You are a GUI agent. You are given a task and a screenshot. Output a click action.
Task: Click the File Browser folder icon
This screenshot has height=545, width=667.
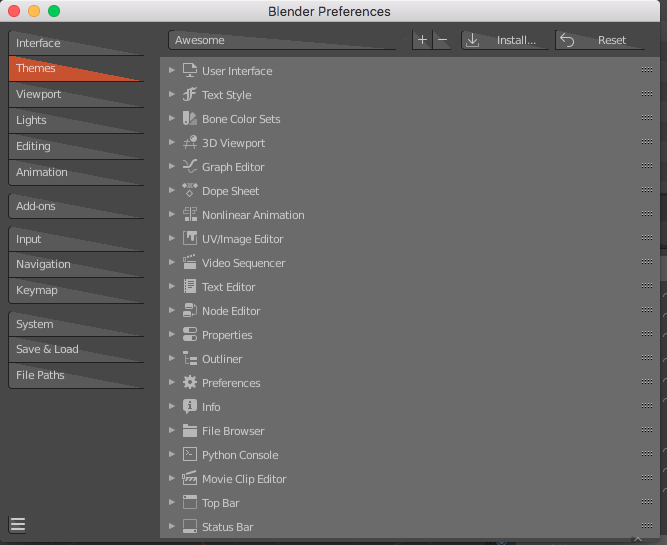(x=190, y=430)
